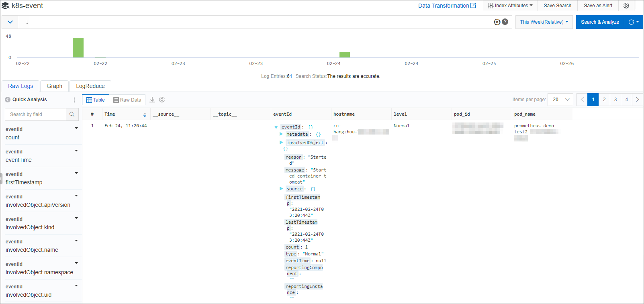Open the This Week(Relative) time selector

point(544,22)
